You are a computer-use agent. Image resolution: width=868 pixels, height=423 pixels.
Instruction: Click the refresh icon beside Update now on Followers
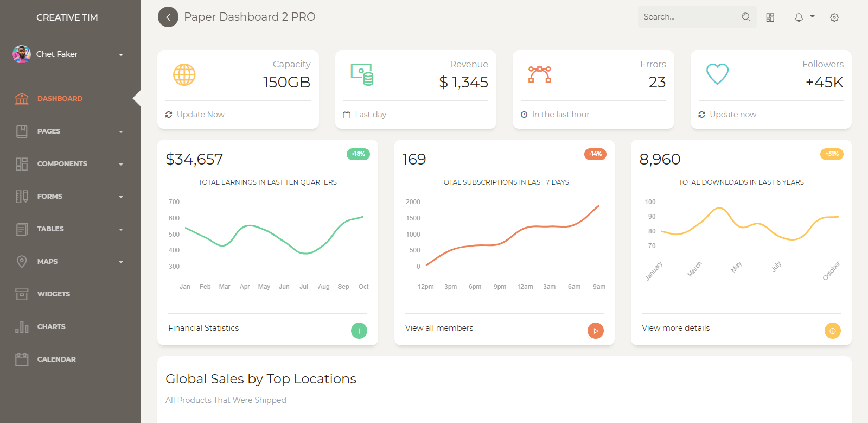pos(702,115)
